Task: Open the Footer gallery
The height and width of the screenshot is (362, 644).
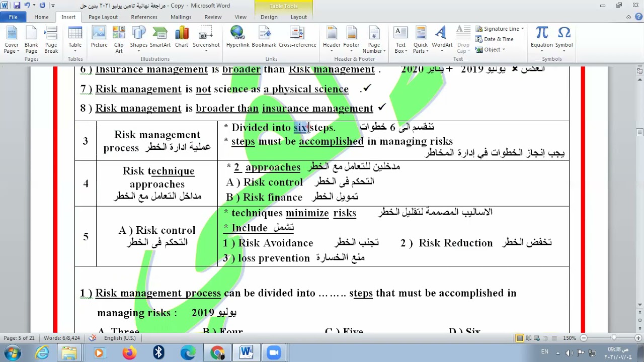Action: pos(351,40)
